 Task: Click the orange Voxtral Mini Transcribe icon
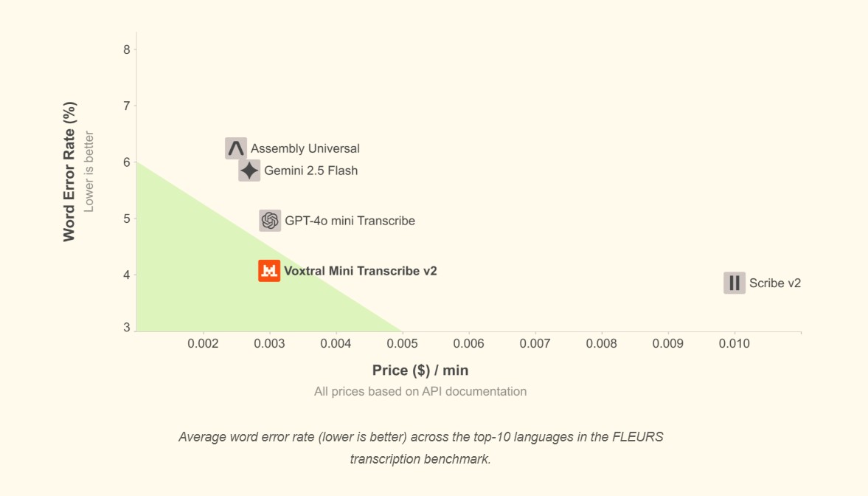click(269, 271)
